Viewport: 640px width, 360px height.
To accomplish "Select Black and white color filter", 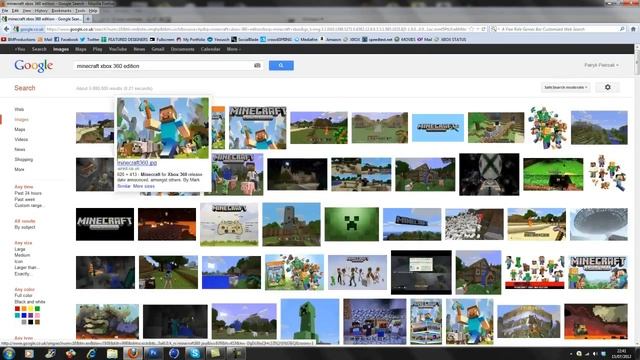I will [x=30, y=302].
